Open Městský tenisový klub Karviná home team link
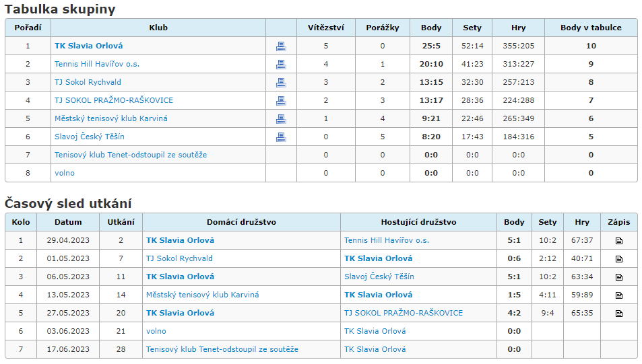The width and height of the screenshot is (642, 364). (x=203, y=295)
